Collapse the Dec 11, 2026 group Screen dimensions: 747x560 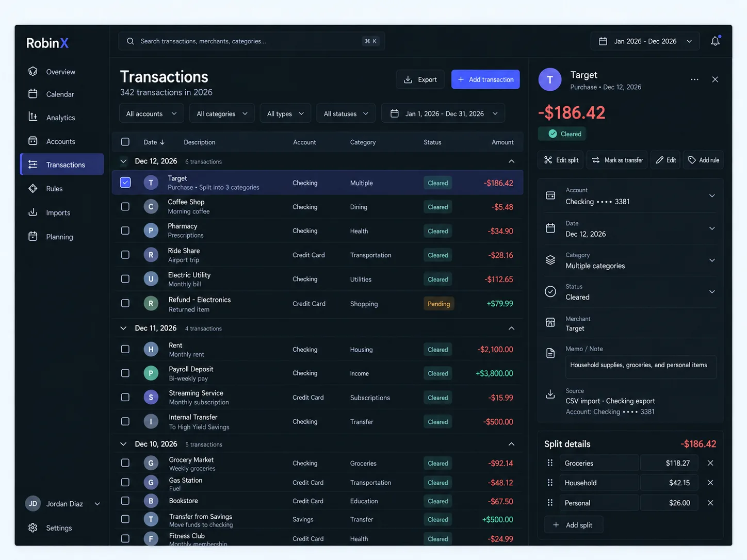click(x=511, y=328)
